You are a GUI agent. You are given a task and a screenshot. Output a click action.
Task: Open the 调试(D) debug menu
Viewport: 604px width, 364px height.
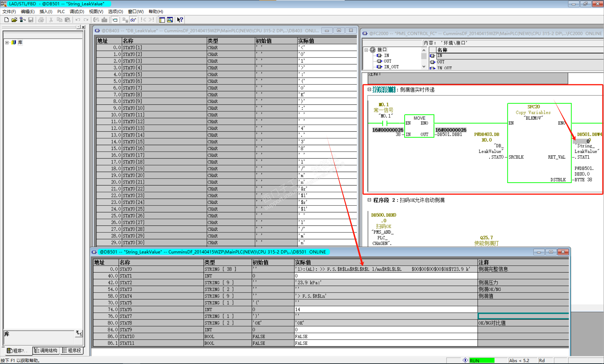tap(77, 12)
